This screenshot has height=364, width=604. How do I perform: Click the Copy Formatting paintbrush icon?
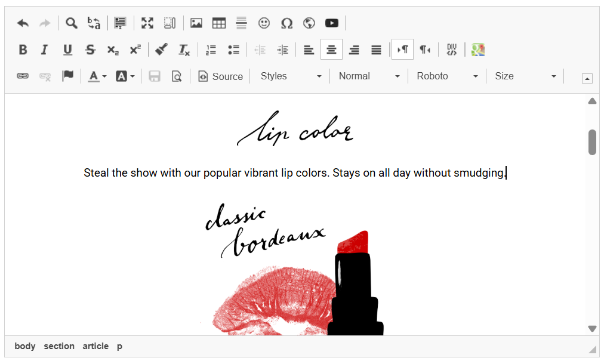point(161,50)
